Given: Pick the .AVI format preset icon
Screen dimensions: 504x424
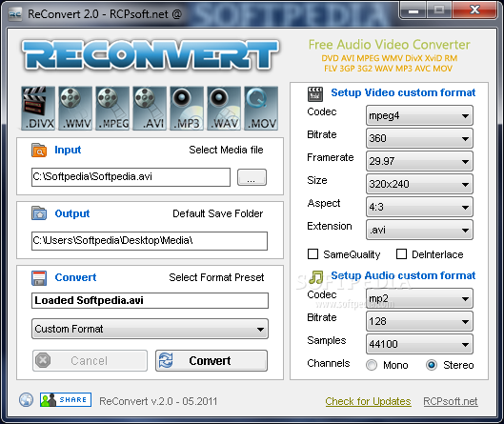Looking at the screenshot, I should (x=150, y=108).
